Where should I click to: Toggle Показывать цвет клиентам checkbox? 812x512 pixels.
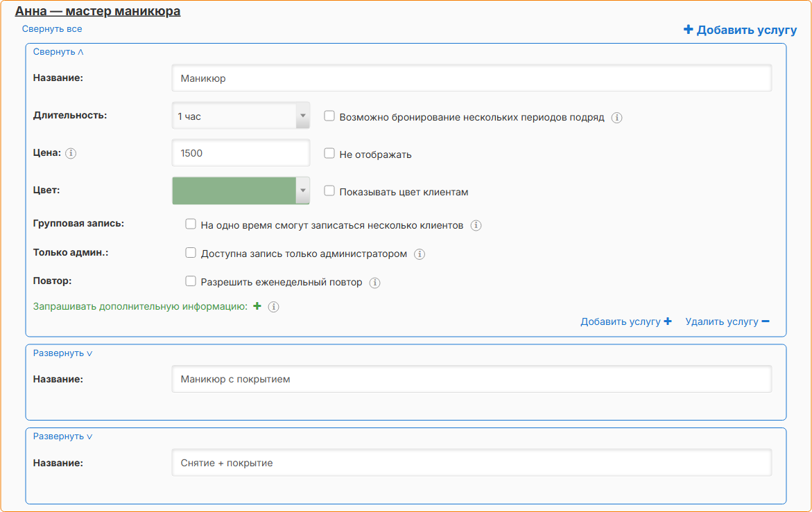tap(329, 191)
